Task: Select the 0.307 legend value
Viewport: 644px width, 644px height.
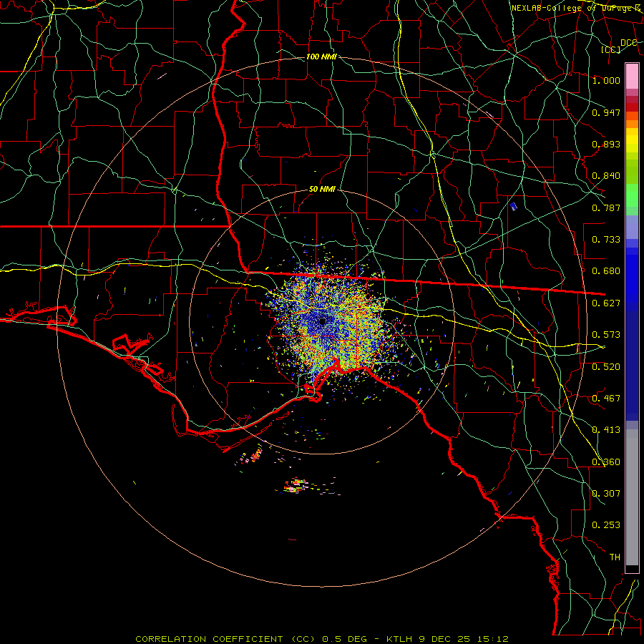Action: [x=606, y=494]
